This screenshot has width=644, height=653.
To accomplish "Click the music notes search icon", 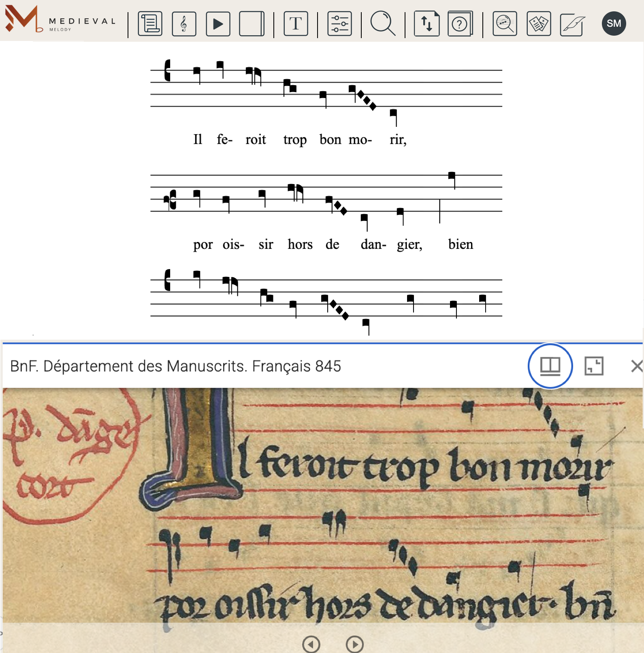I will [x=505, y=24].
